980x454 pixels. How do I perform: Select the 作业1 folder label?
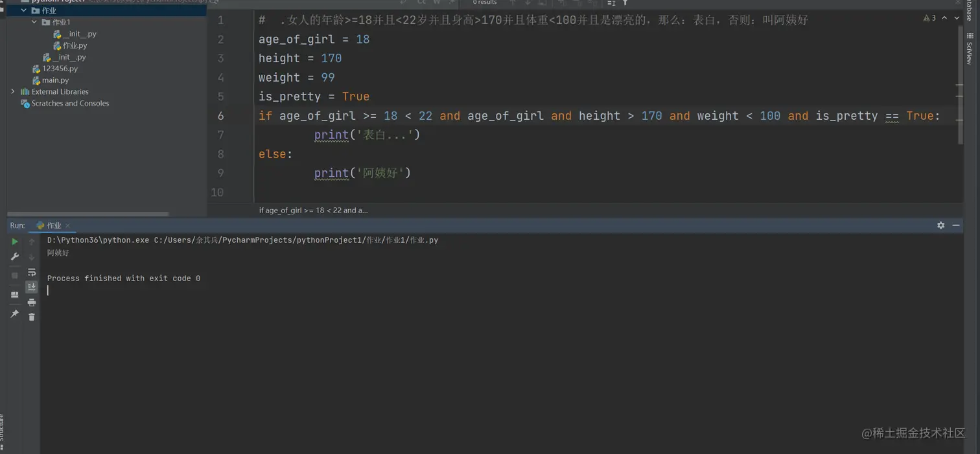coord(62,22)
